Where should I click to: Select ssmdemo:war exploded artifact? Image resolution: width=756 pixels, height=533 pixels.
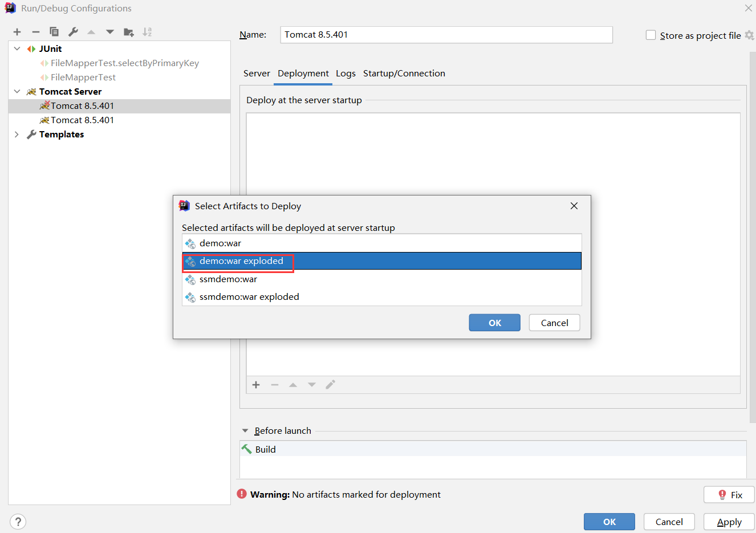[x=249, y=297]
